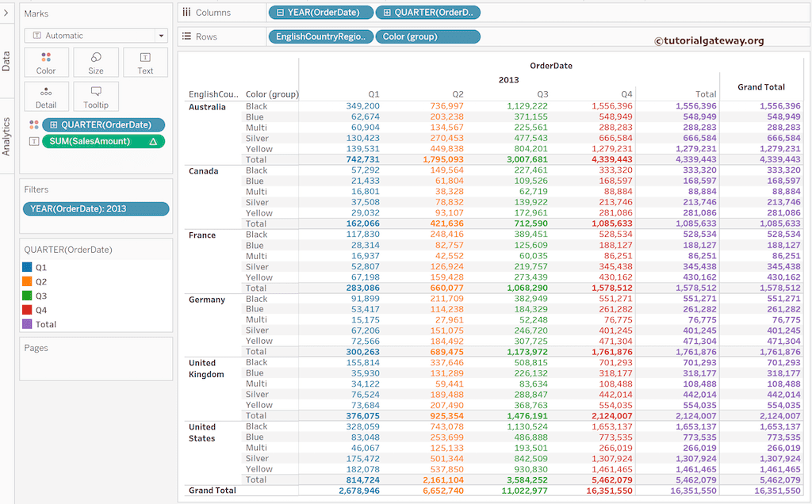The width and height of the screenshot is (812, 504).
Task: Open the Color marks card
Action: (x=46, y=62)
